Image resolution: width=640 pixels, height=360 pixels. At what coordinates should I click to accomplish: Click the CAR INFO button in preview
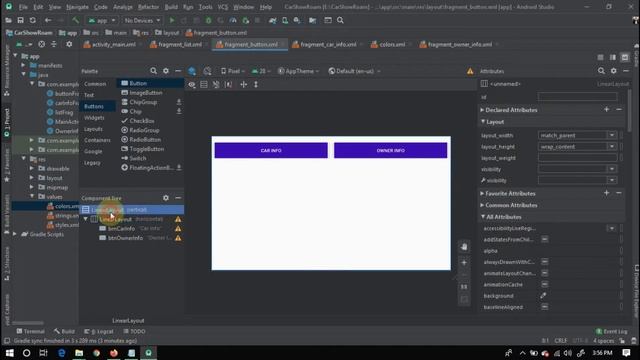[271, 150]
